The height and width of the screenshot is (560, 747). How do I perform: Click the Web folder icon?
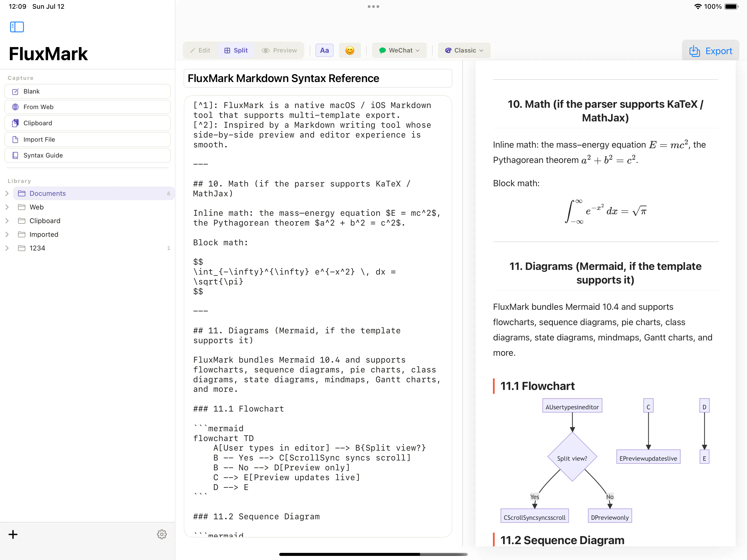[x=22, y=207]
